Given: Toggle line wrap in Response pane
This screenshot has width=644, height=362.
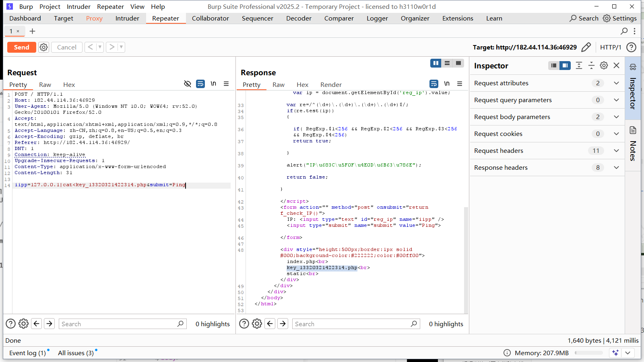Looking at the screenshot, I should 434,84.
